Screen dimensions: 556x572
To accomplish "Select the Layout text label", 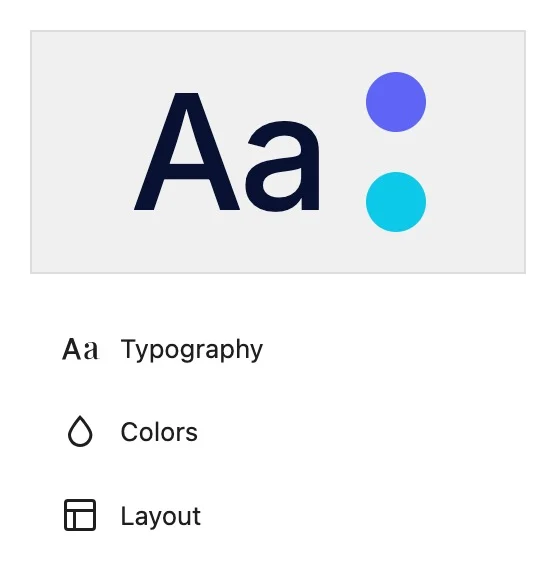I will (161, 516).
